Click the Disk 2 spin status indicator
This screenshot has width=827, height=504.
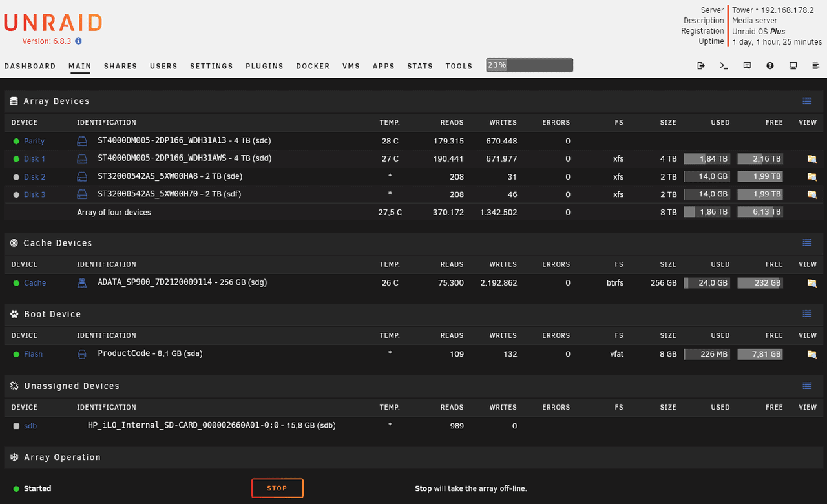coord(16,177)
